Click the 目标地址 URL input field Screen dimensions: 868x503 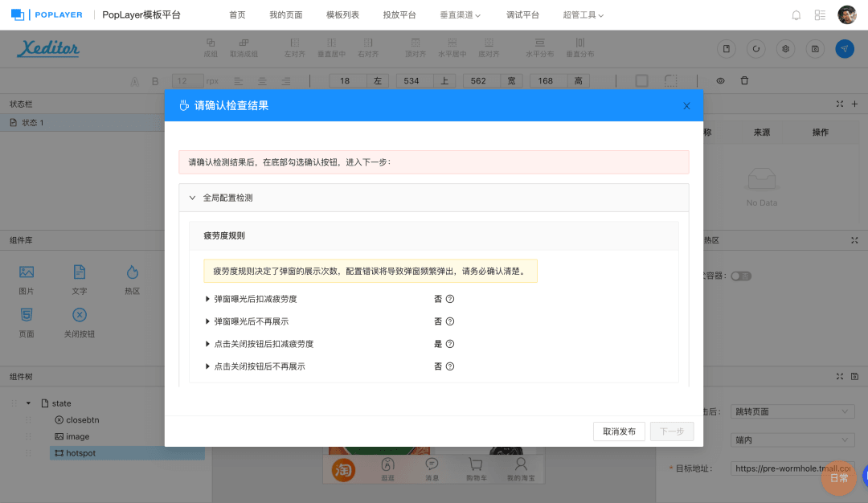792,468
